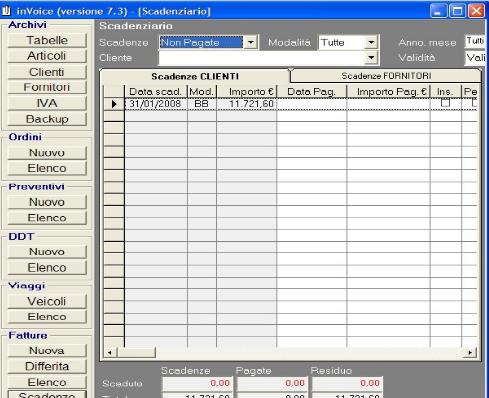Click the inVoice application icon in title bar
The height and width of the screenshot is (398, 489).
pos(6,11)
